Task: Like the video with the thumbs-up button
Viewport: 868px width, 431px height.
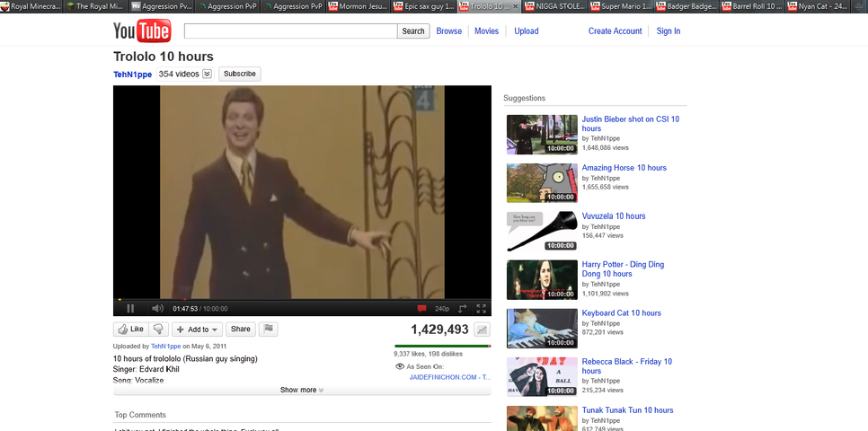Action: (131, 330)
